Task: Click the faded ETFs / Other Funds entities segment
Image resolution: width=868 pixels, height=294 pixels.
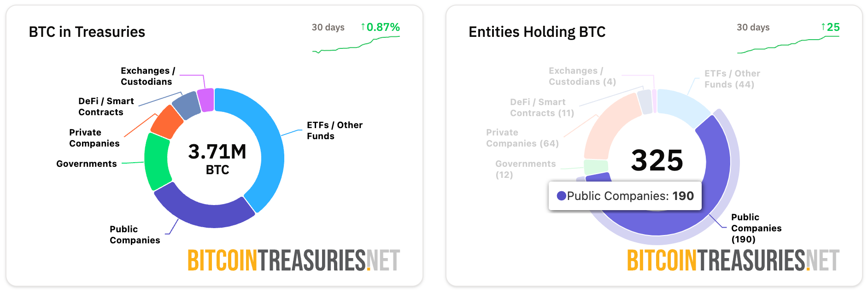Action: pos(683,107)
